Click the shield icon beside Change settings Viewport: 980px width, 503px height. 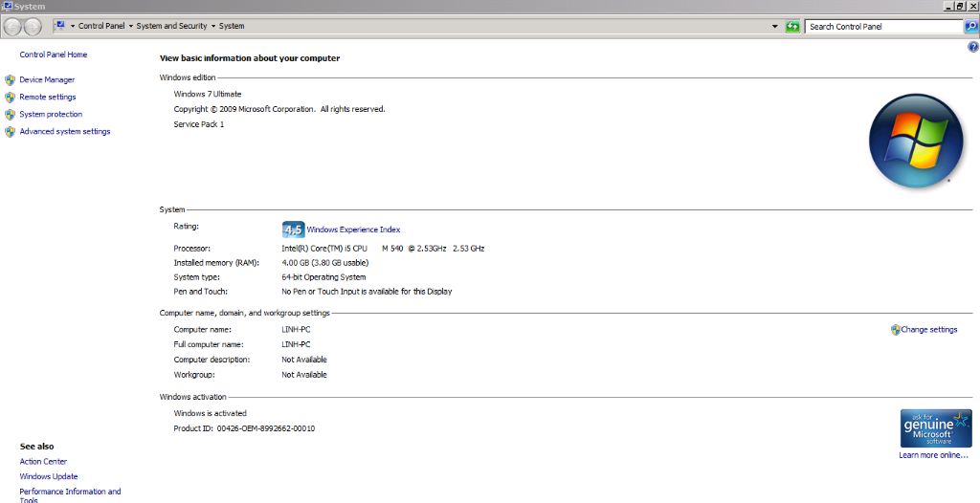895,330
